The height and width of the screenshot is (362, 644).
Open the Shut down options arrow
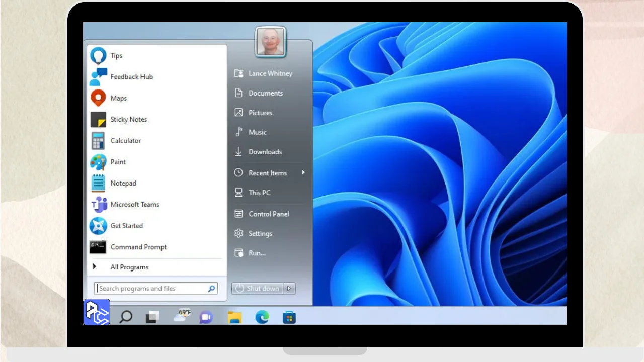[289, 288]
